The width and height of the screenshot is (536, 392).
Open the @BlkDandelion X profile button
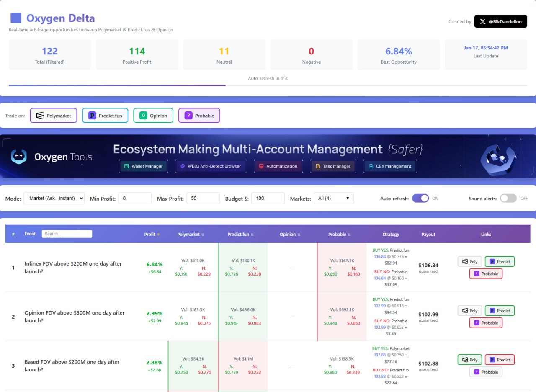pos(500,21)
